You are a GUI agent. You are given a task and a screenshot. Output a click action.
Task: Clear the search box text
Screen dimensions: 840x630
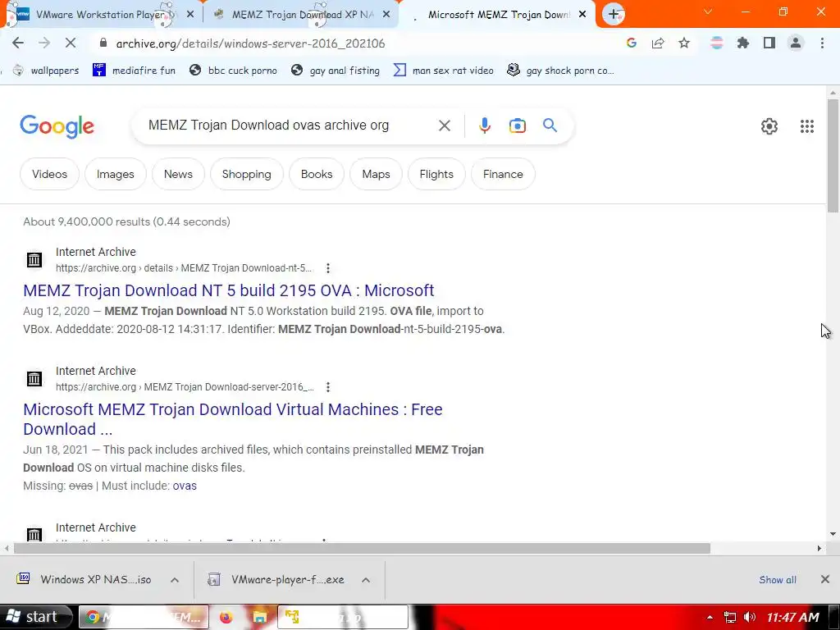tap(444, 126)
